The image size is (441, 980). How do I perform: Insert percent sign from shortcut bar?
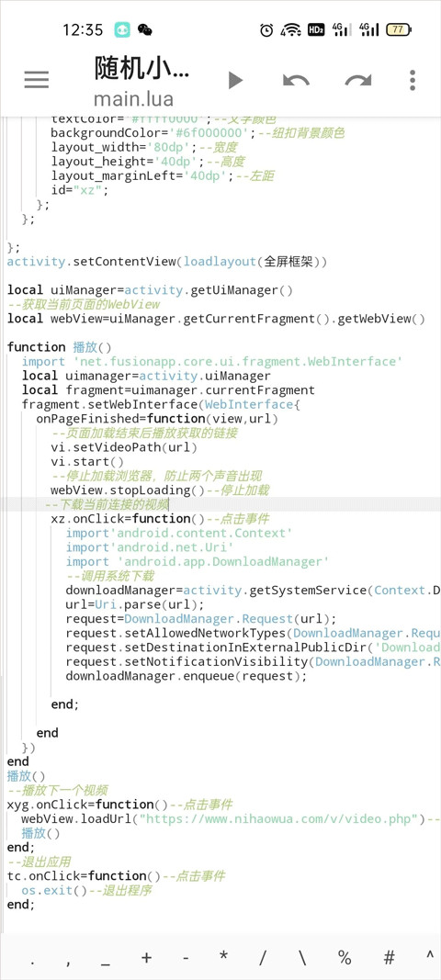click(x=345, y=957)
